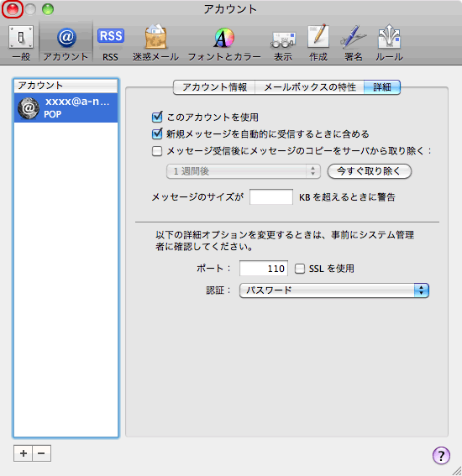The width and height of the screenshot is (462, 476).
Task: Enable the SSL を使用 checkbox
Action: [x=300, y=269]
